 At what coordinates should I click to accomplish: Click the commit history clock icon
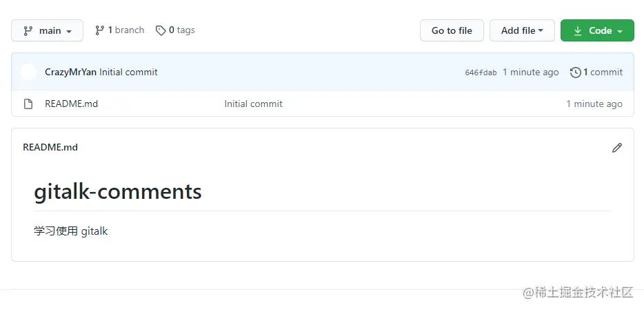point(575,72)
